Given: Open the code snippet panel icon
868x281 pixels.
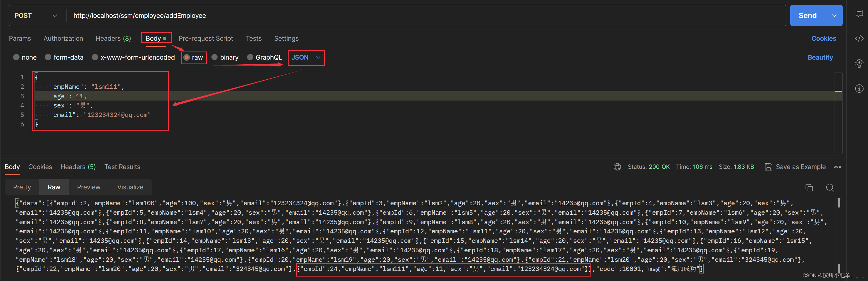Looking at the screenshot, I should 859,38.
